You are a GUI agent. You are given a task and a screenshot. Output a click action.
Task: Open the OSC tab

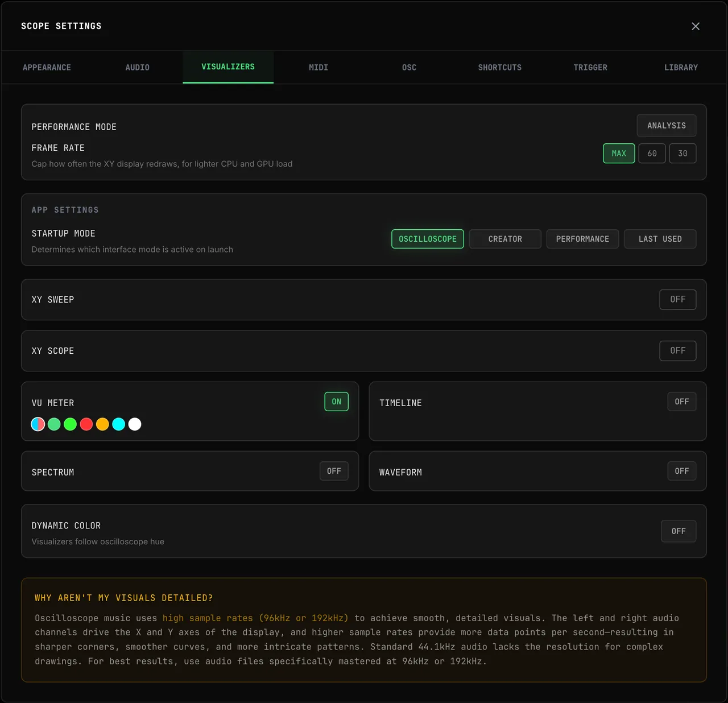pos(409,67)
